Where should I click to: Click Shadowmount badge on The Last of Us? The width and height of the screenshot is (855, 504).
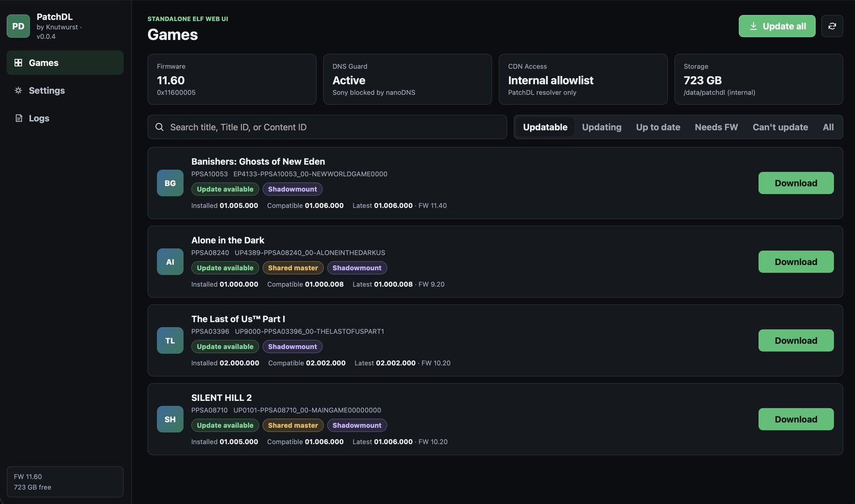[x=292, y=346]
